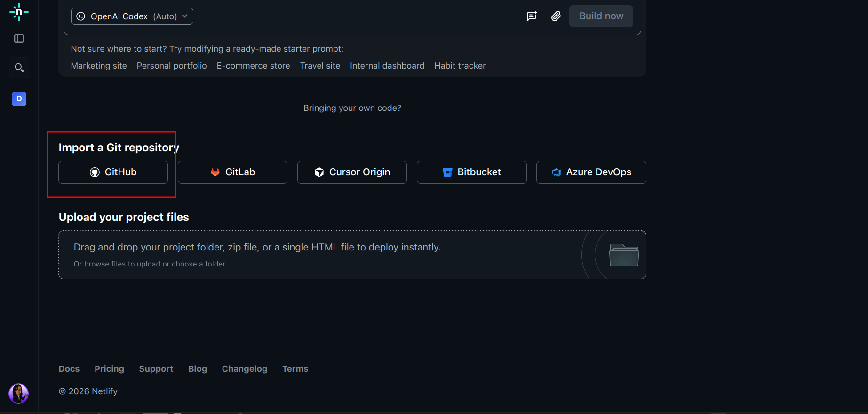
Task: Choose the Travel site starter prompt
Action: point(320,66)
